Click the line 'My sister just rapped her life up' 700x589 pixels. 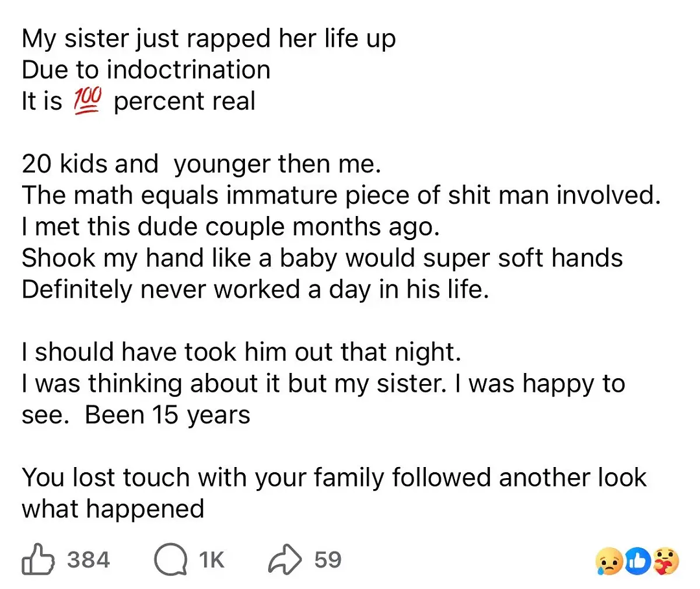point(209,39)
